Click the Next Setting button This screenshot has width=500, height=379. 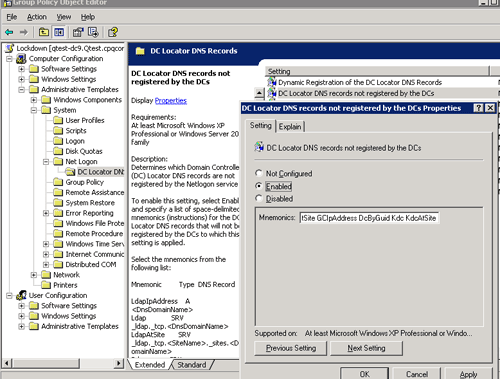pyautogui.click(x=366, y=348)
